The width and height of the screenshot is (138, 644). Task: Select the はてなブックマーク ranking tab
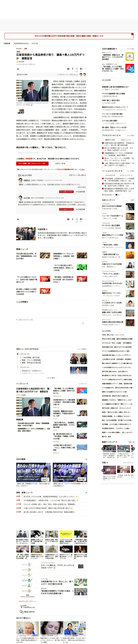point(126,175)
